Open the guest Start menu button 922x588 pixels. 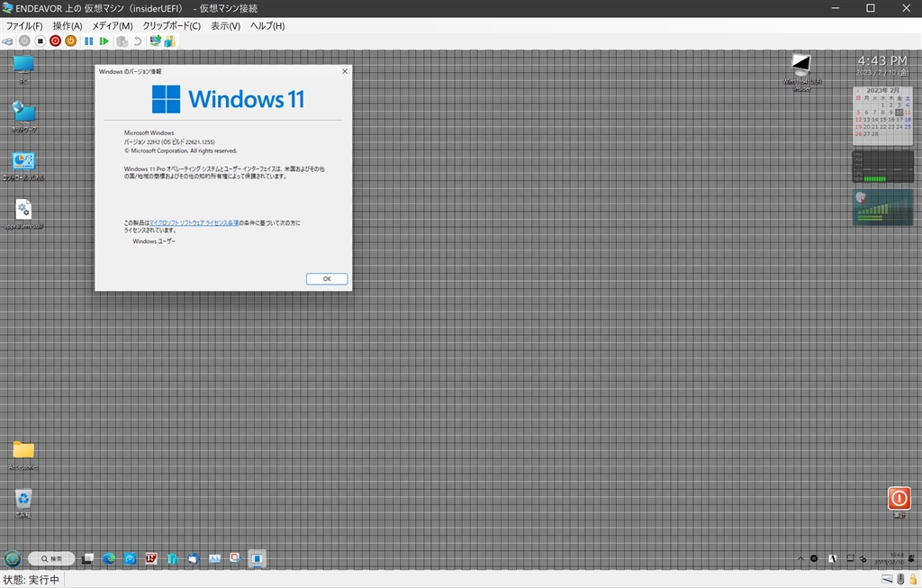[13, 558]
